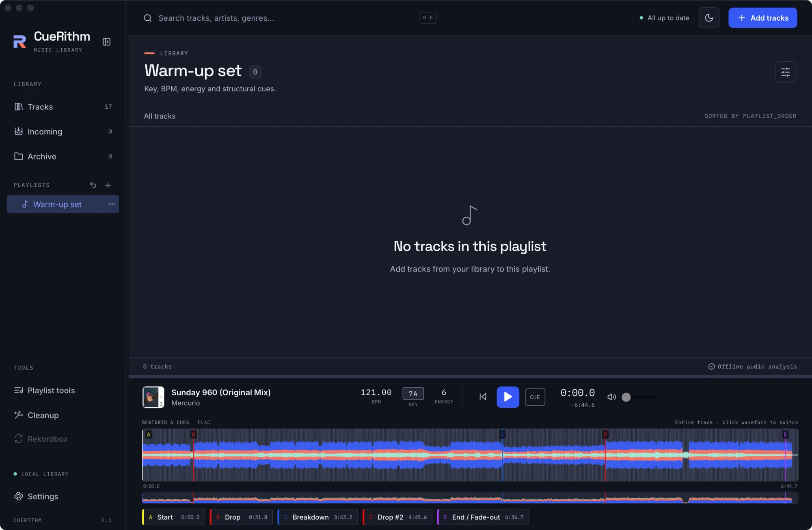Select the End / Fade-out cue chip
The image size is (812, 530).
483,517
